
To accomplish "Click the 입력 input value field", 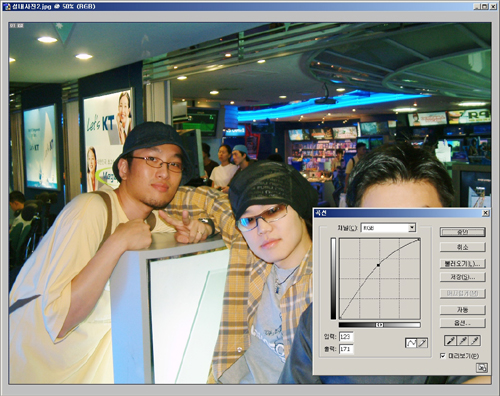I will point(346,337).
